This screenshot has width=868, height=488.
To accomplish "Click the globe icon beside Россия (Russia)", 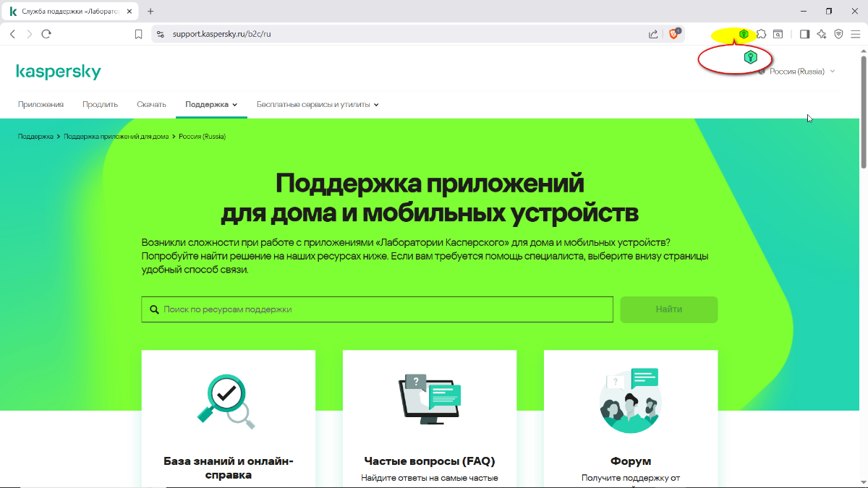I will 762,72.
